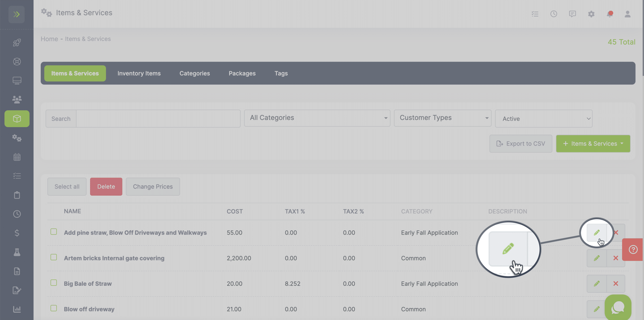This screenshot has width=644, height=320.
Task: Switch to the Items & Services tab
Action: click(75, 73)
